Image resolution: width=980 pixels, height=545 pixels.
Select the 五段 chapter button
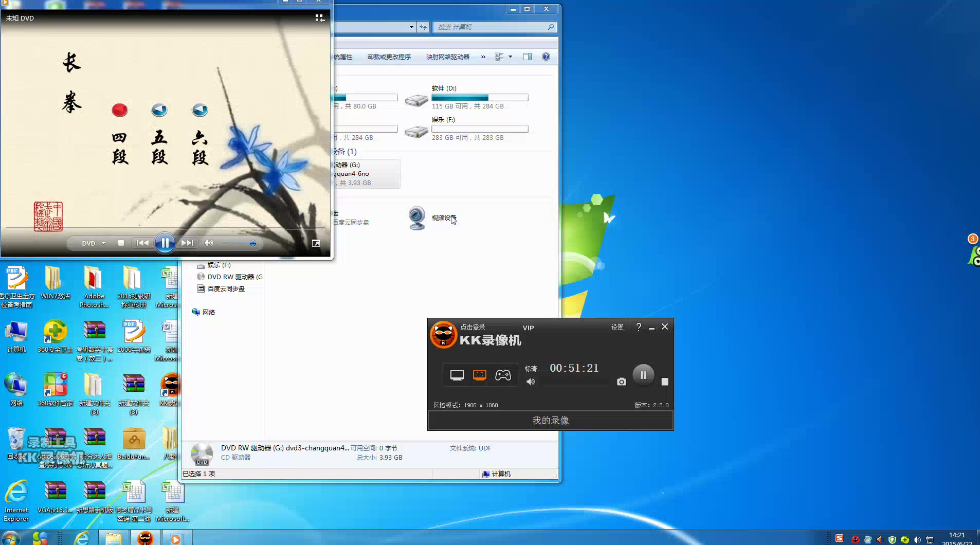tap(159, 110)
